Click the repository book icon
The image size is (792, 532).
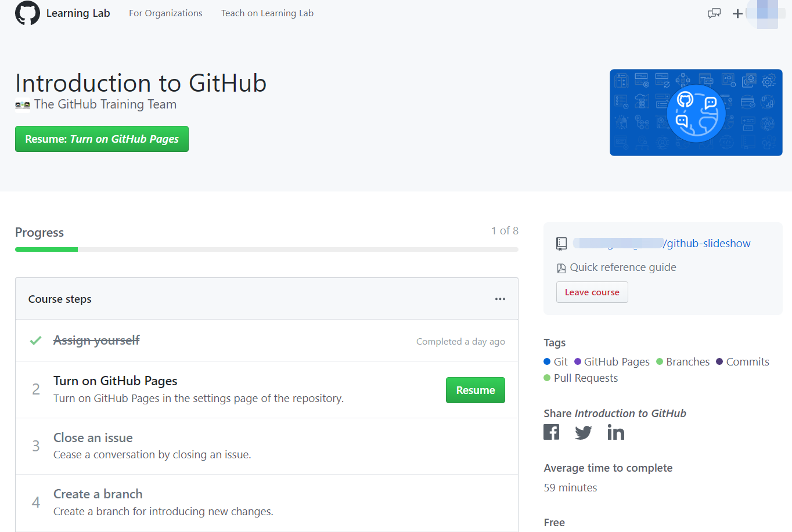pyautogui.click(x=561, y=244)
